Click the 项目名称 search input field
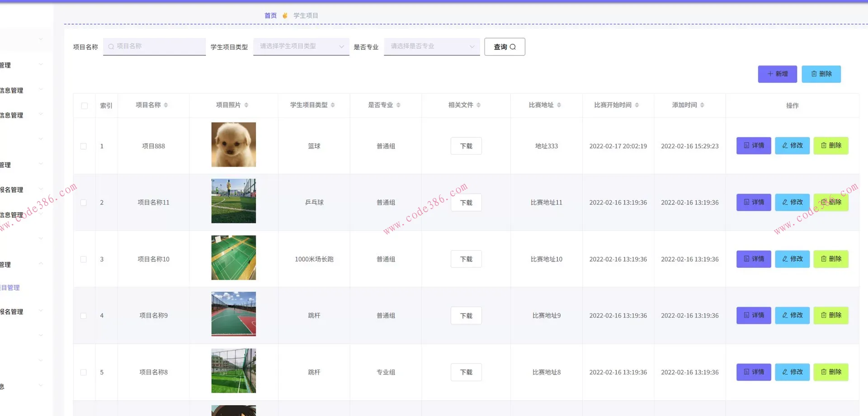The height and width of the screenshot is (416, 868). pyautogui.click(x=155, y=47)
